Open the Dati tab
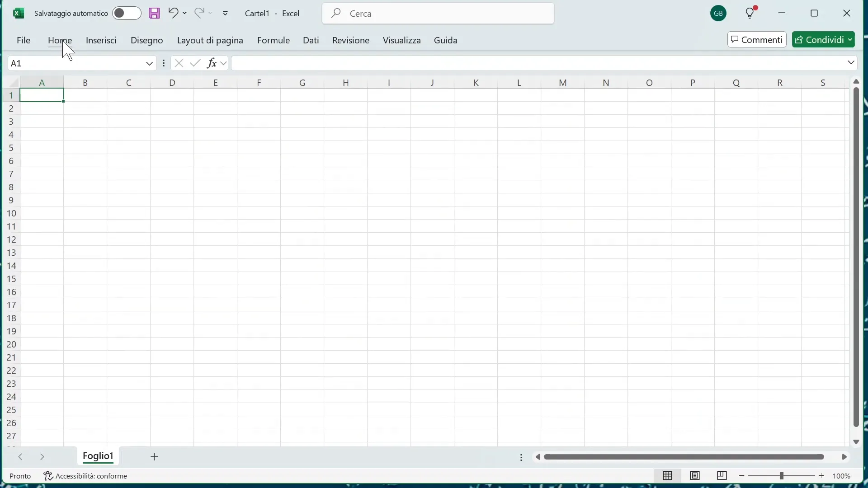The width and height of the screenshot is (868, 488). (x=311, y=41)
